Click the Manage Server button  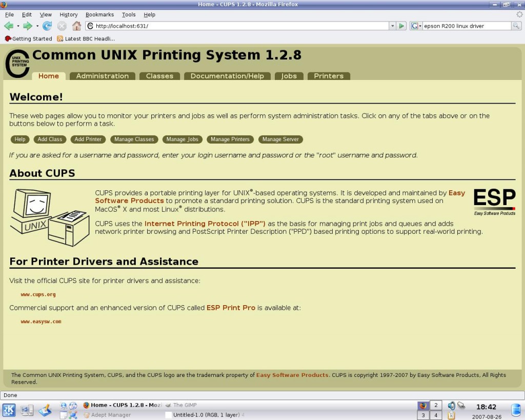(280, 139)
